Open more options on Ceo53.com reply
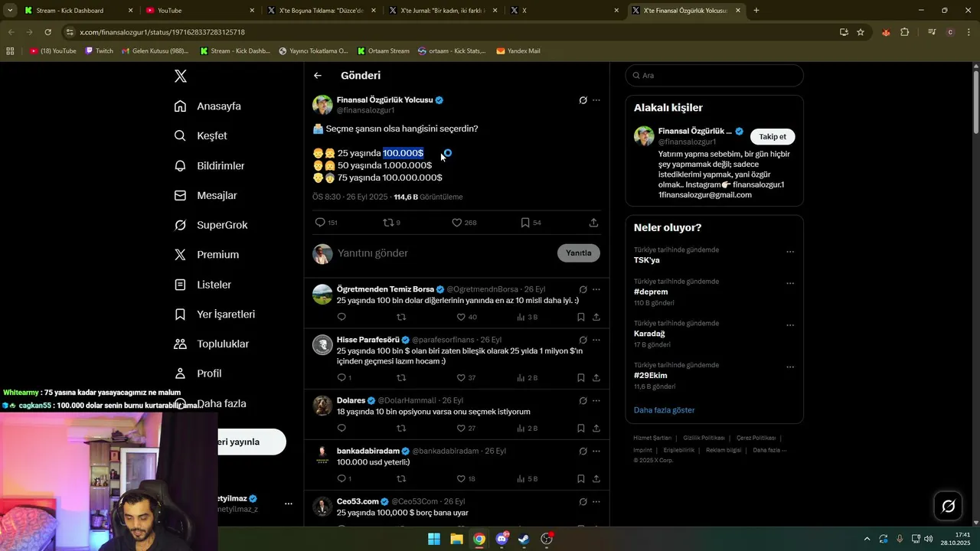 click(x=596, y=502)
